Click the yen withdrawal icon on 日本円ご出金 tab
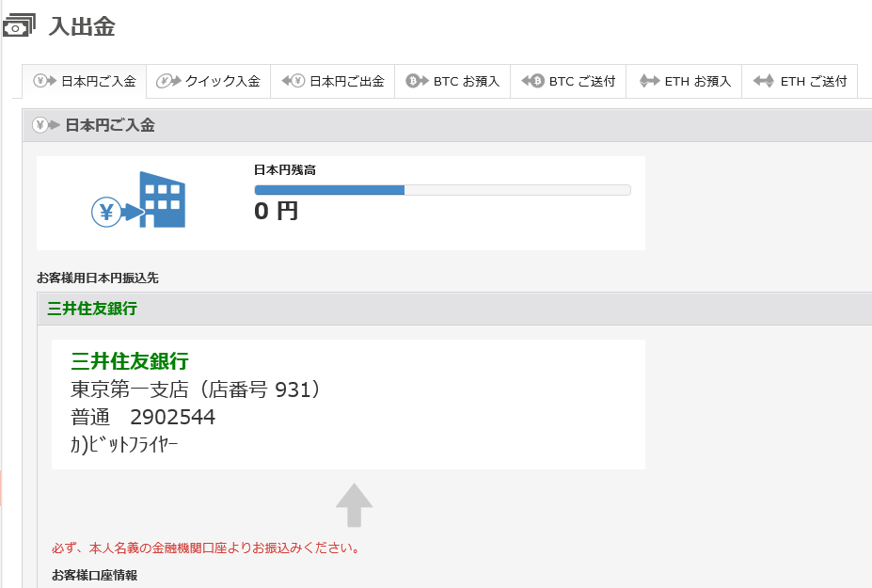The height and width of the screenshot is (588, 872). click(x=293, y=81)
